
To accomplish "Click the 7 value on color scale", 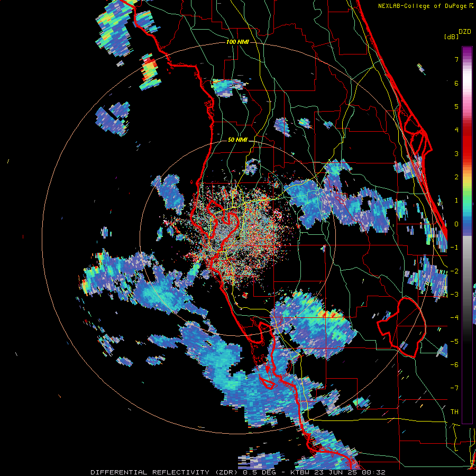I will (456, 59).
